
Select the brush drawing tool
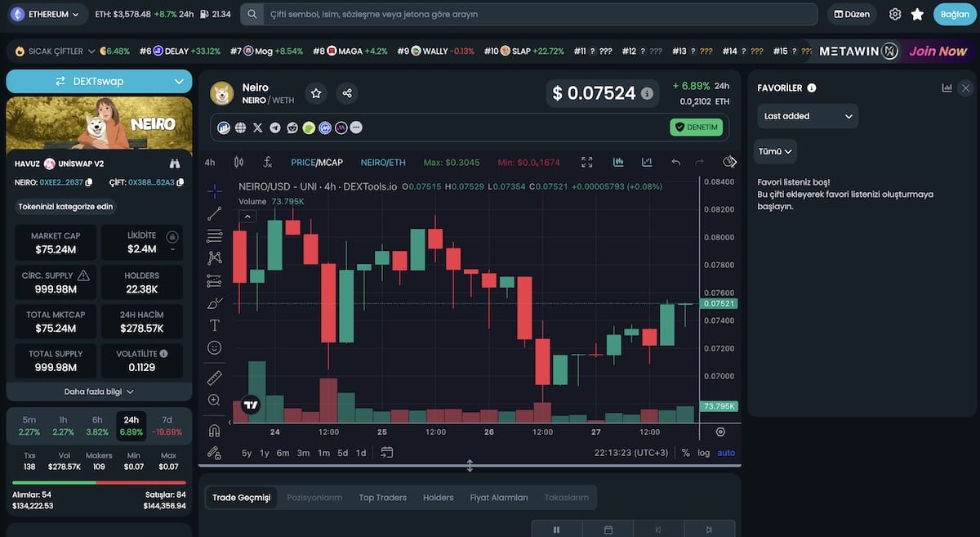(214, 303)
